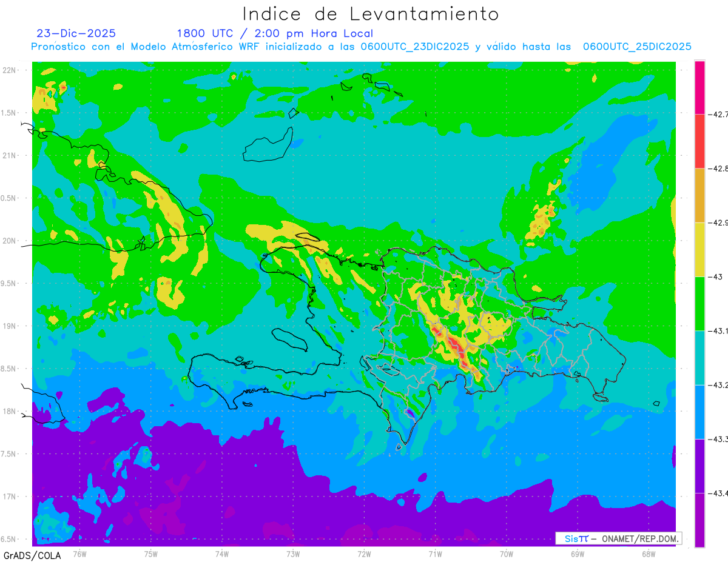This screenshot has height=562, width=728.
Task: Click the '68W' longitude label
Action: click(x=649, y=554)
